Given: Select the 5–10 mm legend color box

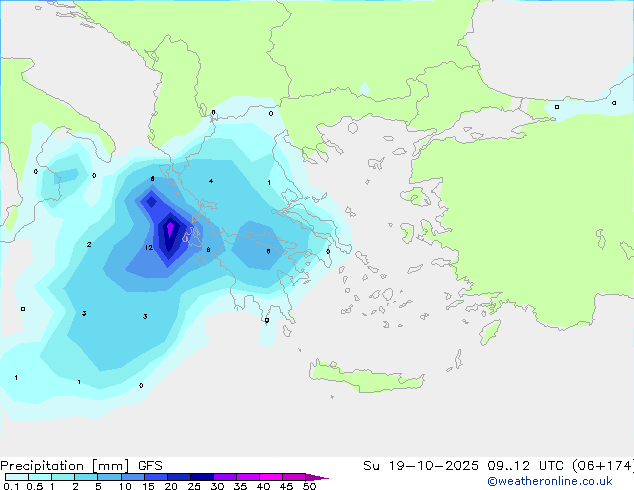Looking at the screenshot, I should 109,477.
